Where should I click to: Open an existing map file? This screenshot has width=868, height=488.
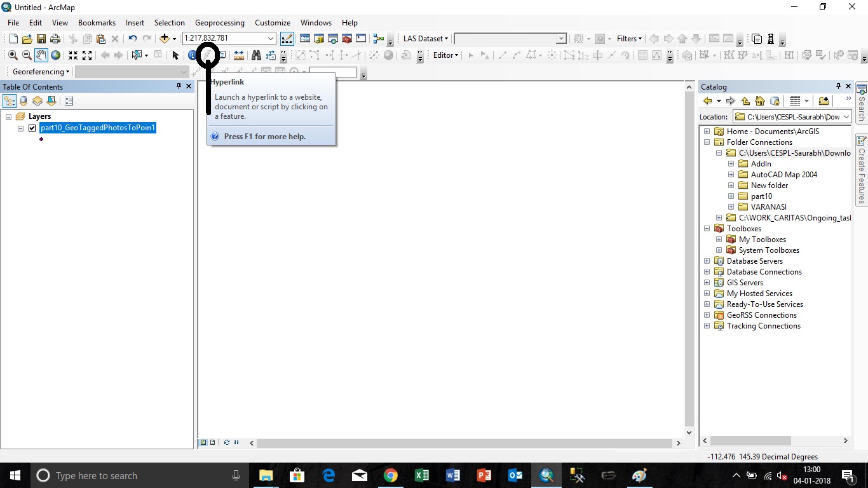click(27, 39)
